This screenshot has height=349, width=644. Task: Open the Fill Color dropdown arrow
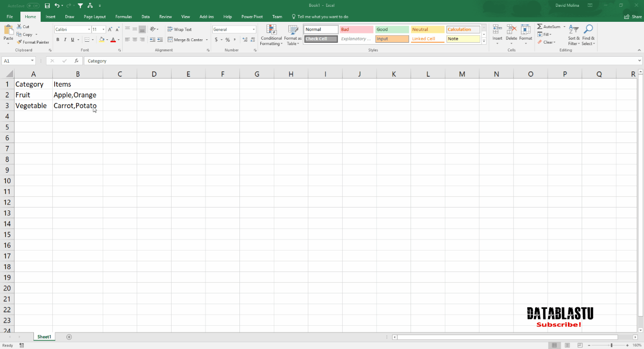[108, 40]
